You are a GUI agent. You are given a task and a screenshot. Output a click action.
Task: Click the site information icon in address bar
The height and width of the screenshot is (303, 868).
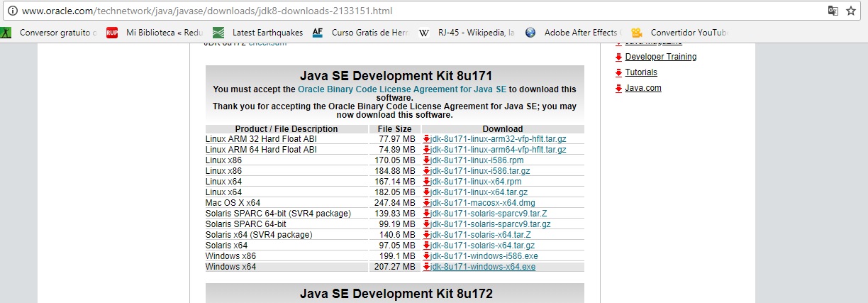coord(12,11)
